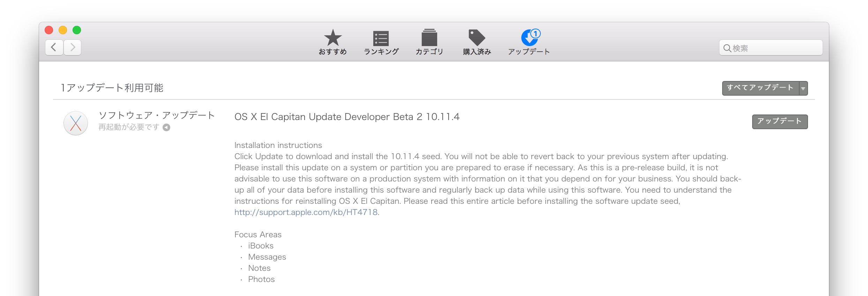Open the 購入済み purchased tag tab
The width and height of the screenshot is (868, 296).
(477, 42)
